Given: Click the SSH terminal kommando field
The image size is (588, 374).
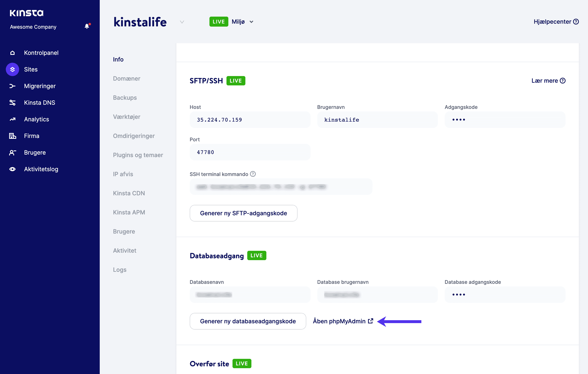Looking at the screenshot, I should coord(281,187).
